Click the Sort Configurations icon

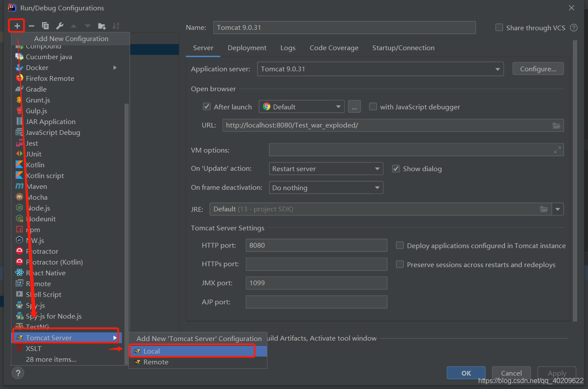pos(116,26)
